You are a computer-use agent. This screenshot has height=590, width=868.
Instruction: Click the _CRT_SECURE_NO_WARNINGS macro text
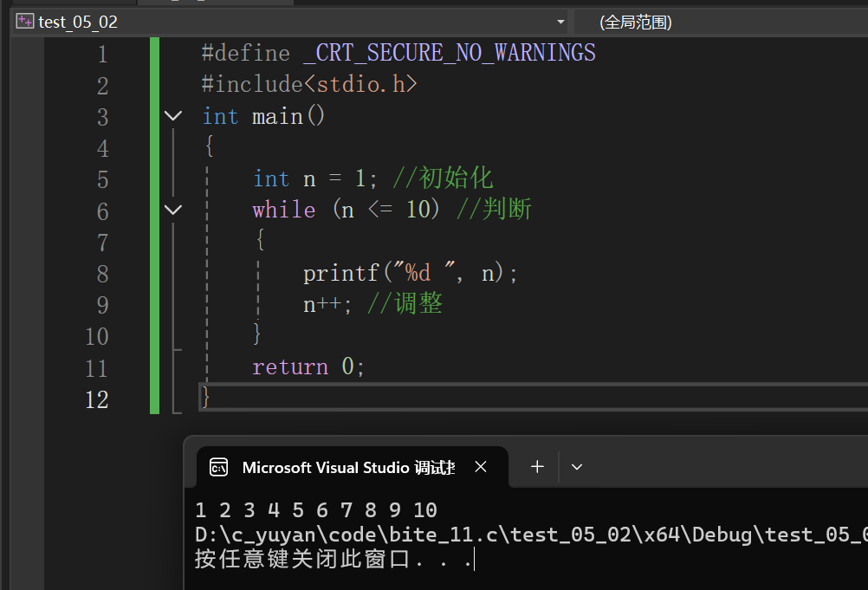click(450, 53)
